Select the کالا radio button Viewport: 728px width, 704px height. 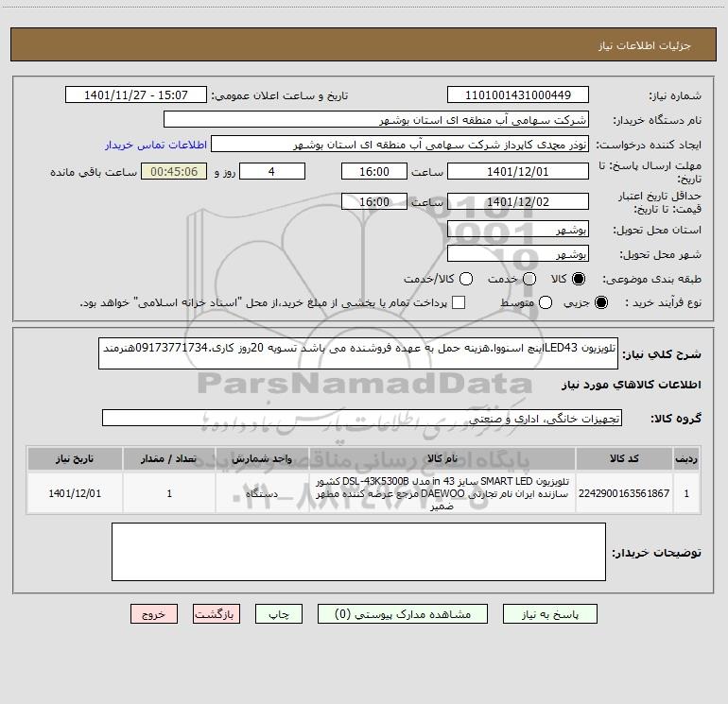pos(579,279)
